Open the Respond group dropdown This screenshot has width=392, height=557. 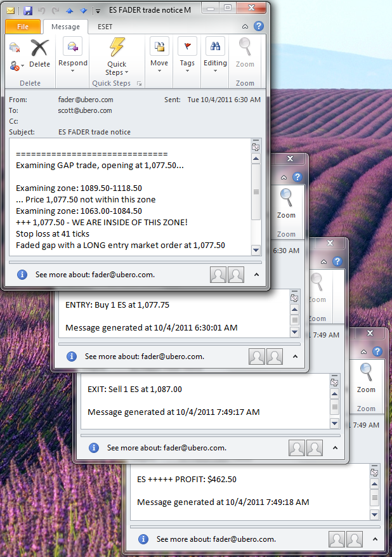[73, 55]
